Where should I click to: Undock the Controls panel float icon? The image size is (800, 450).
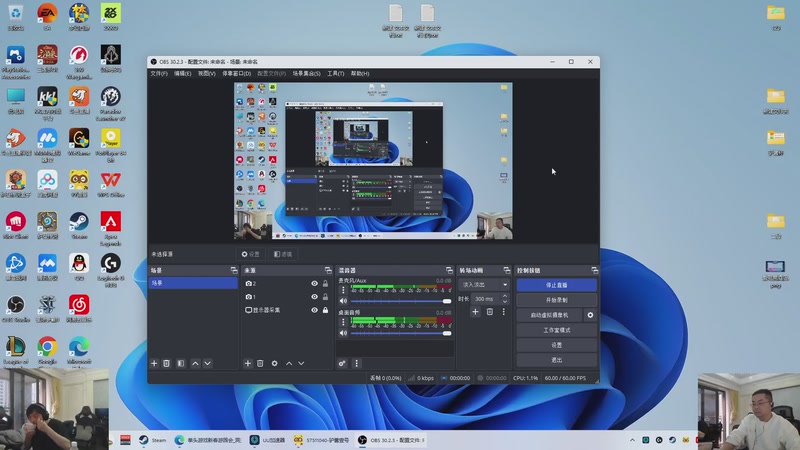coord(594,270)
